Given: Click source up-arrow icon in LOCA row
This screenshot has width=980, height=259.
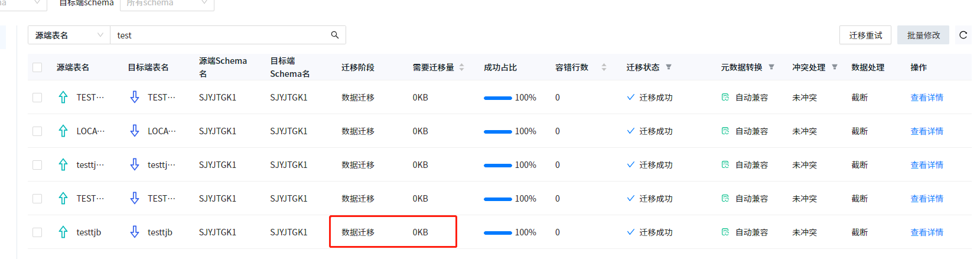Looking at the screenshot, I should [x=63, y=131].
